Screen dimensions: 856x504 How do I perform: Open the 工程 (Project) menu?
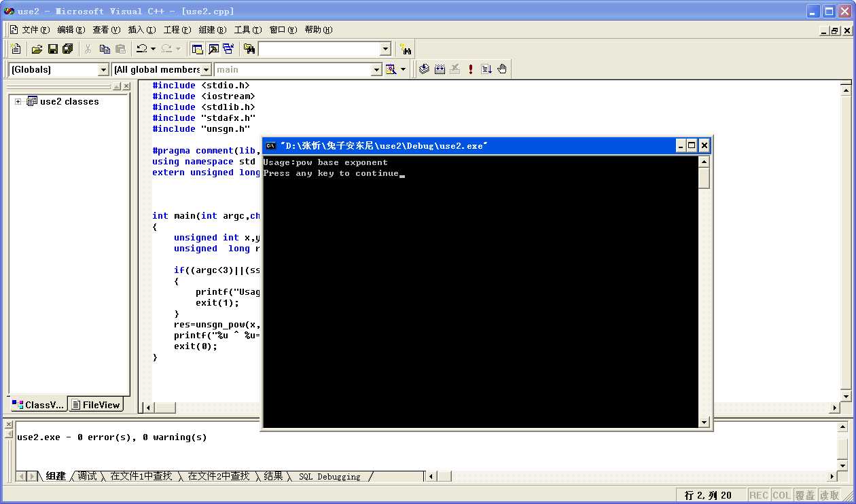(x=177, y=29)
